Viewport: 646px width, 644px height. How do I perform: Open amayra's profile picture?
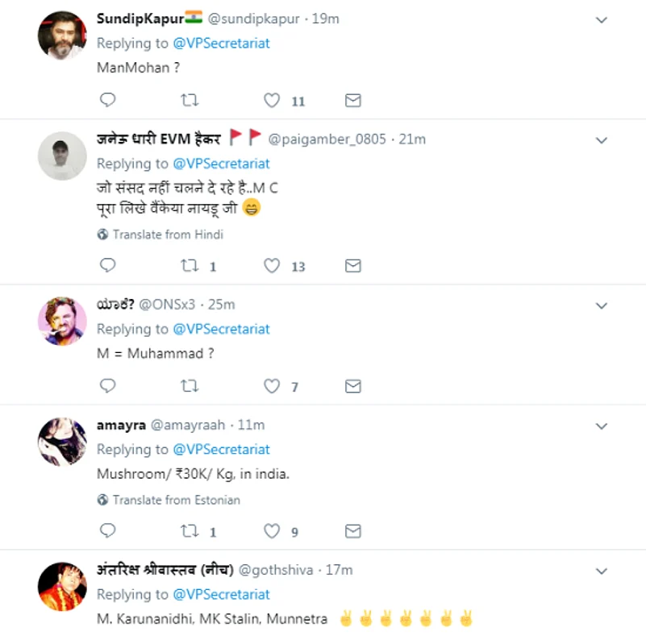(62, 441)
